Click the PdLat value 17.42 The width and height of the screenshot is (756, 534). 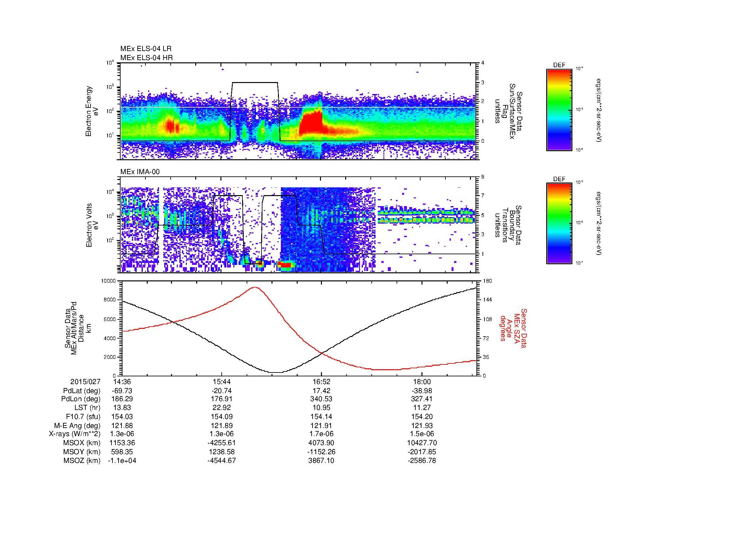pyautogui.click(x=322, y=391)
